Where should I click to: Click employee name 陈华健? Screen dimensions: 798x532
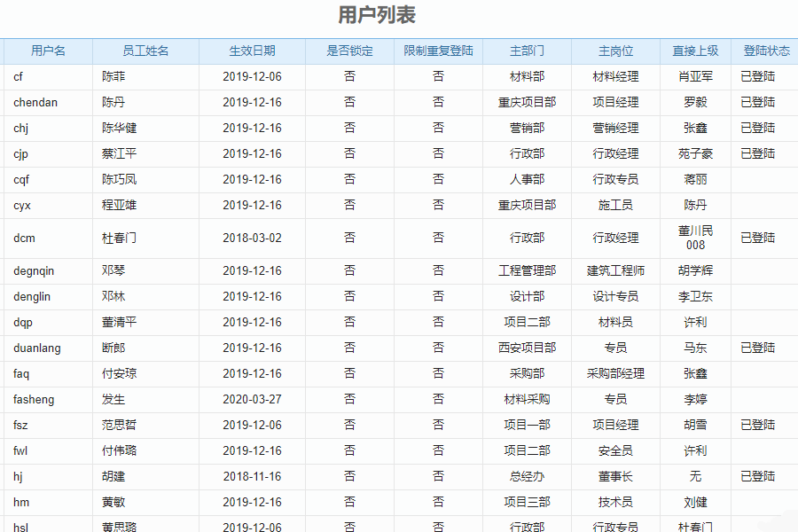pyautogui.click(x=119, y=129)
